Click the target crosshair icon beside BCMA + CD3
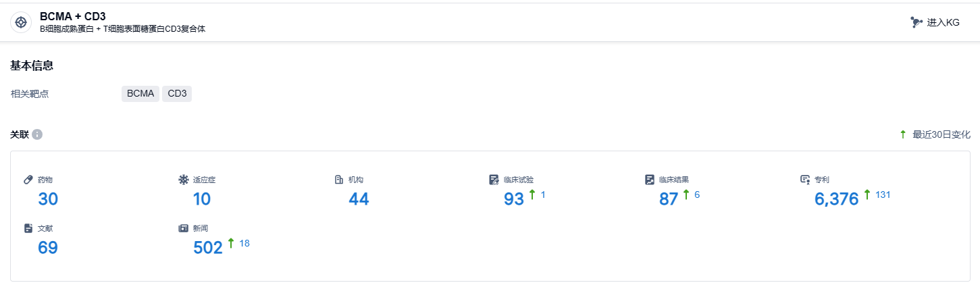The width and height of the screenshot is (980, 285). coord(21,22)
